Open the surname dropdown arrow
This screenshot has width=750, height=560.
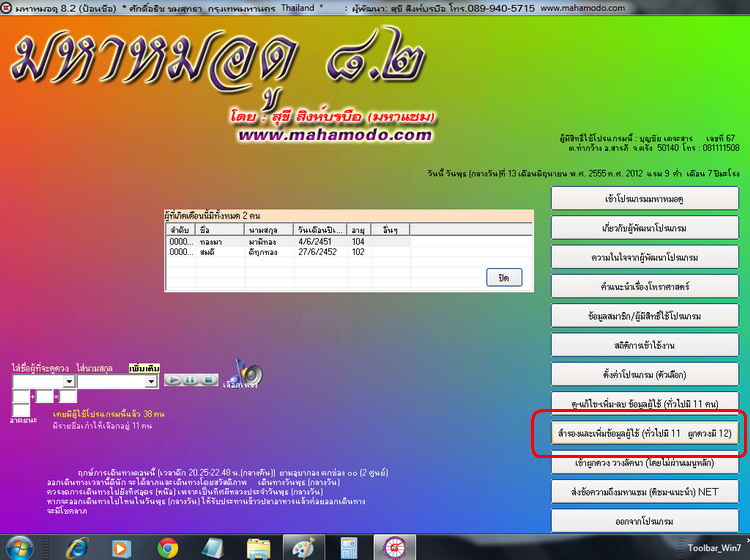click(x=151, y=381)
